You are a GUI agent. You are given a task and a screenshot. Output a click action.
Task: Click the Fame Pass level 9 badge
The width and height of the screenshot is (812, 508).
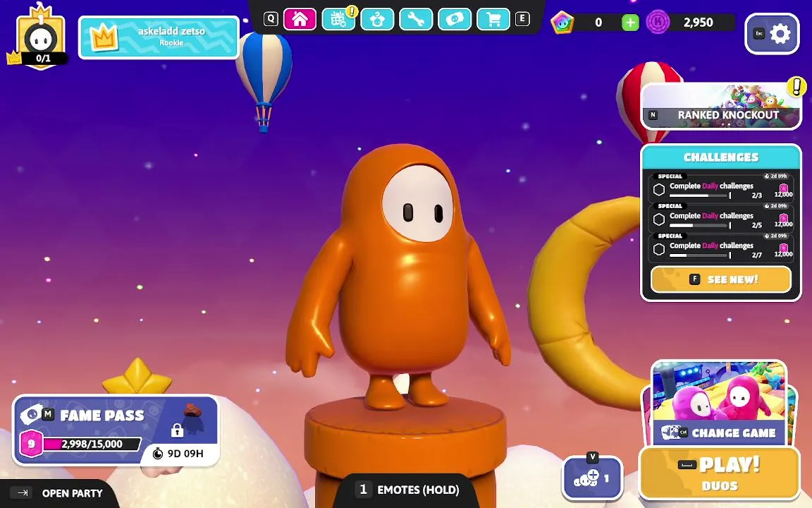31,444
